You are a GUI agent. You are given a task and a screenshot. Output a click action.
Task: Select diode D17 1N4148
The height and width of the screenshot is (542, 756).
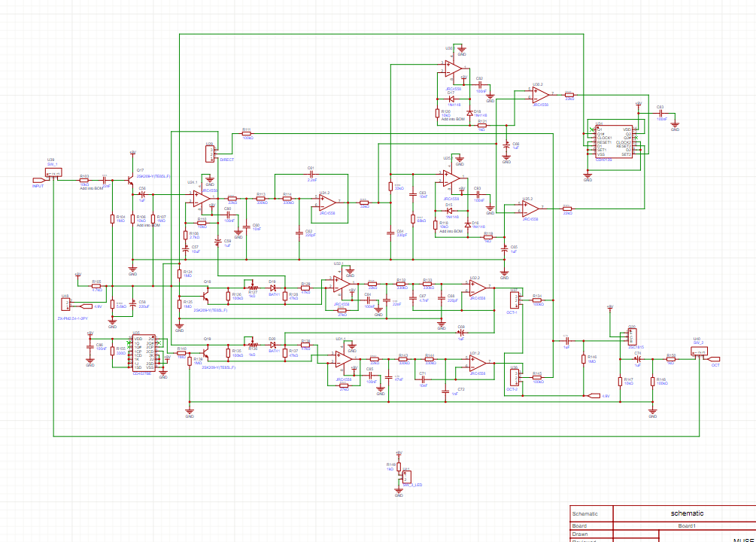coord(451,99)
